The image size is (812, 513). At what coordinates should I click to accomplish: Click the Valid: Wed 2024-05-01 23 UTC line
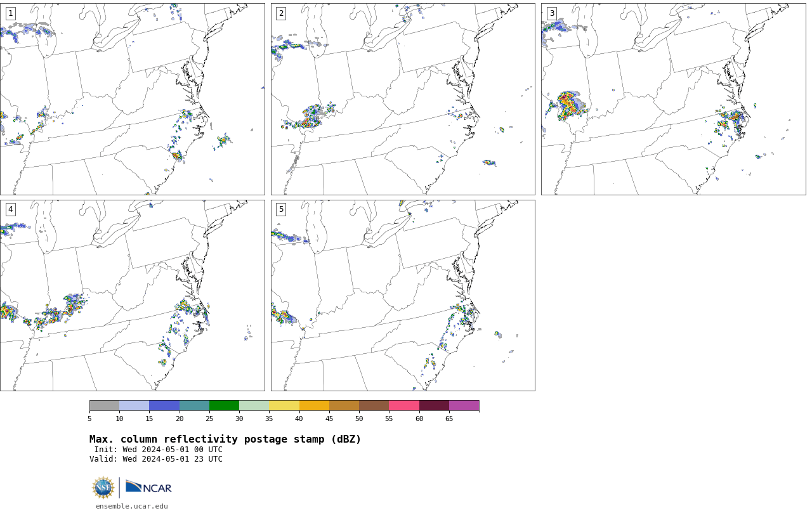click(x=156, y=459)
